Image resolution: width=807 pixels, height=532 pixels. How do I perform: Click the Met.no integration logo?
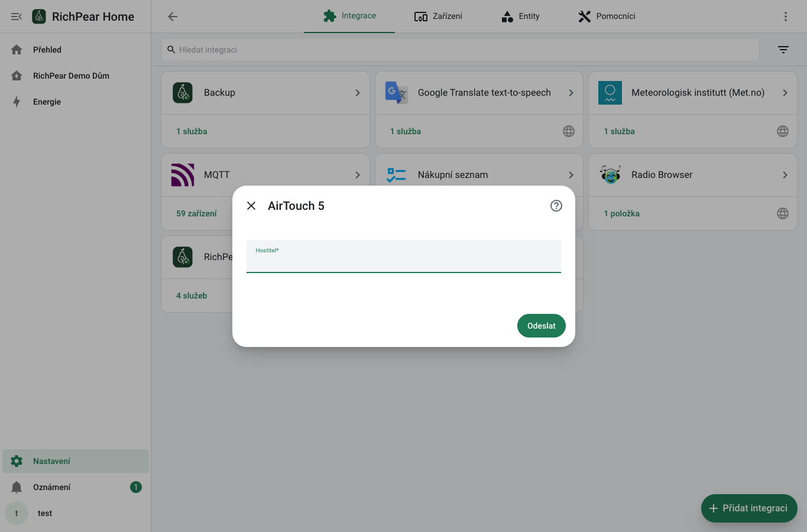pyautogui.click(x=610, y=93)
